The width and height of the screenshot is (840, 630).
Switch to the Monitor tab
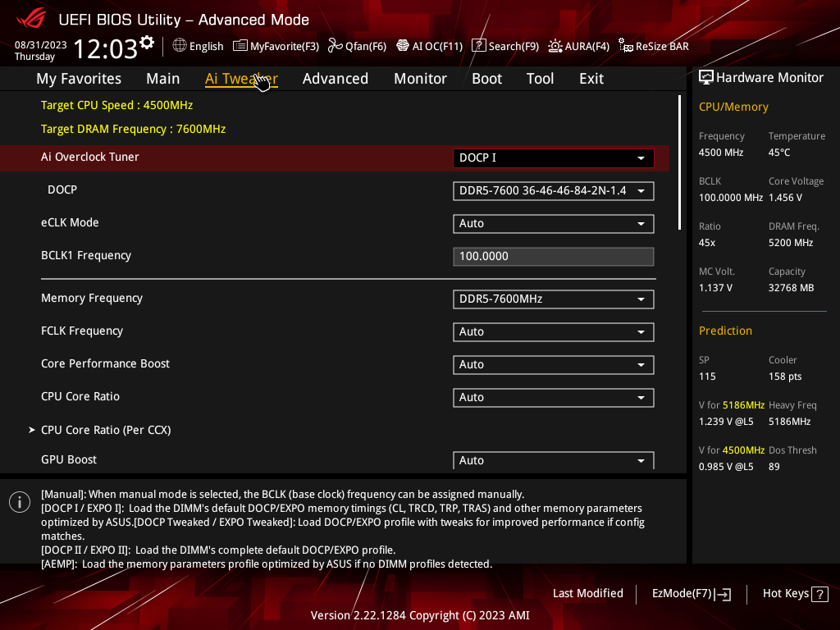pos(420,79)
